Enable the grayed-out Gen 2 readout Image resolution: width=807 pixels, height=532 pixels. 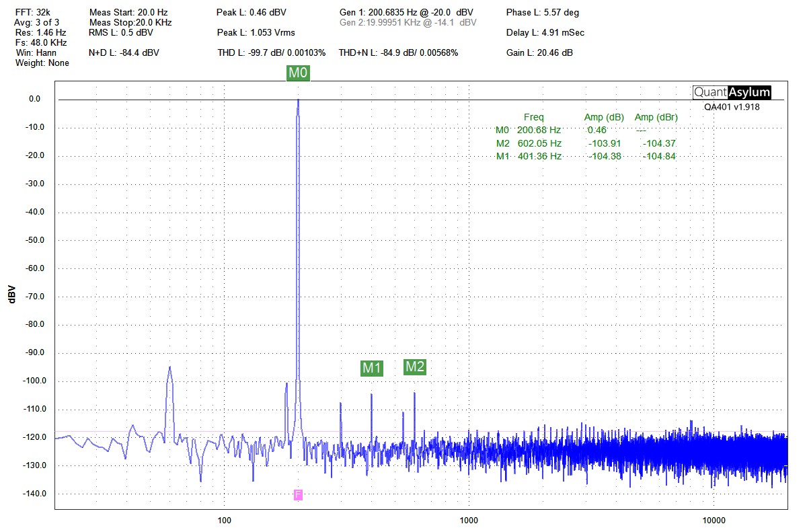408,22
